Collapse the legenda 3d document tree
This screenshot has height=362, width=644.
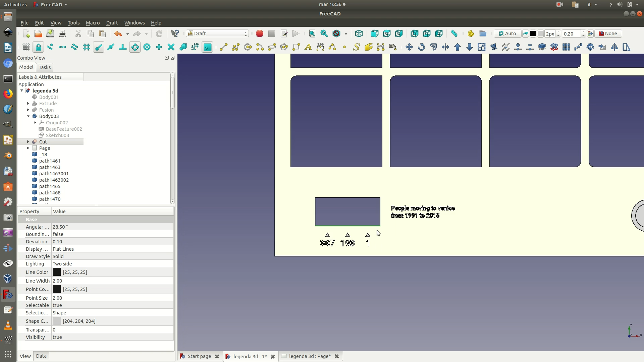pos(22,90)
